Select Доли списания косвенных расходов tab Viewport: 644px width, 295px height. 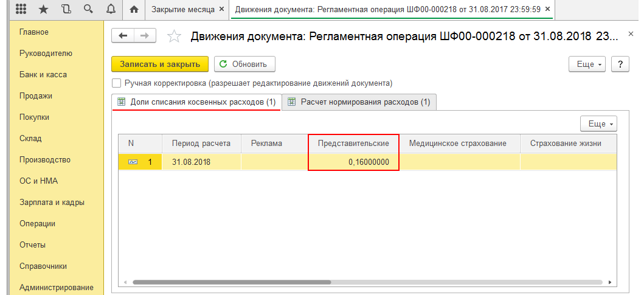point(196,102)
